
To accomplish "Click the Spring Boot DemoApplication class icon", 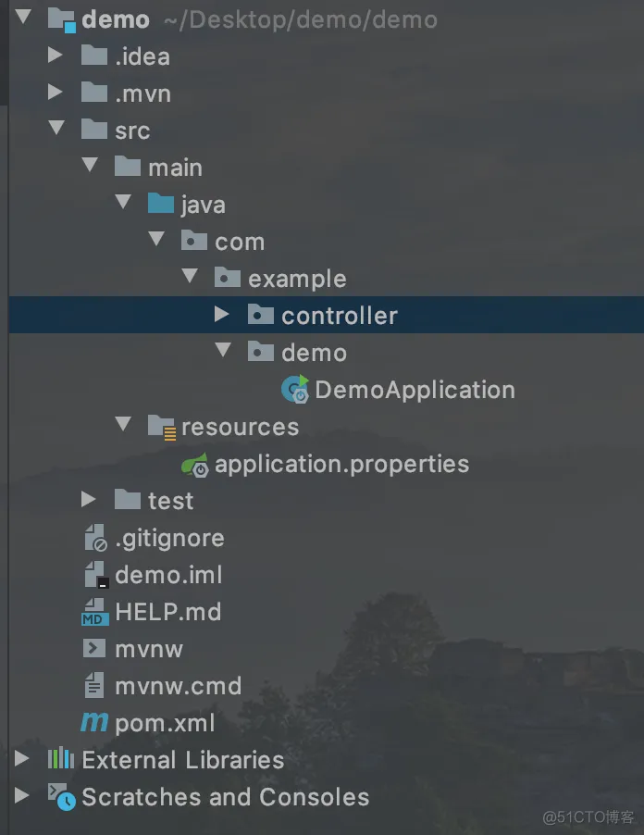I will (295, 390).
